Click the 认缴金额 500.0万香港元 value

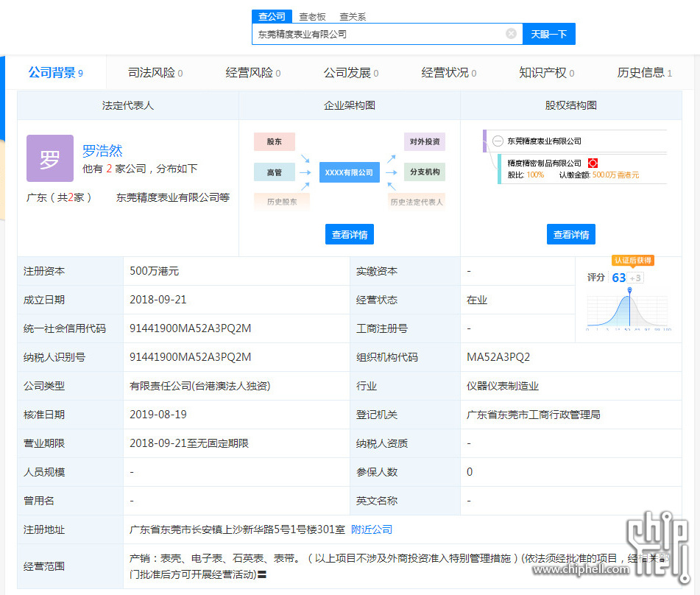615,175
